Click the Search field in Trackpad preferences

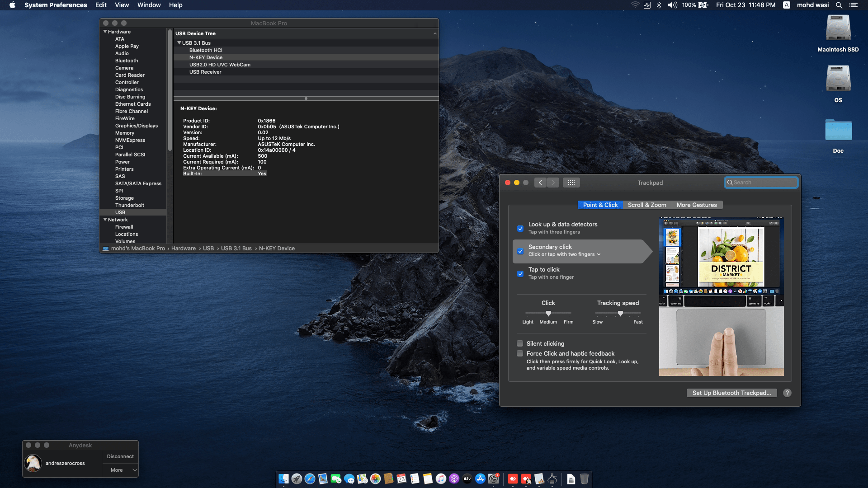pos(761,183)
